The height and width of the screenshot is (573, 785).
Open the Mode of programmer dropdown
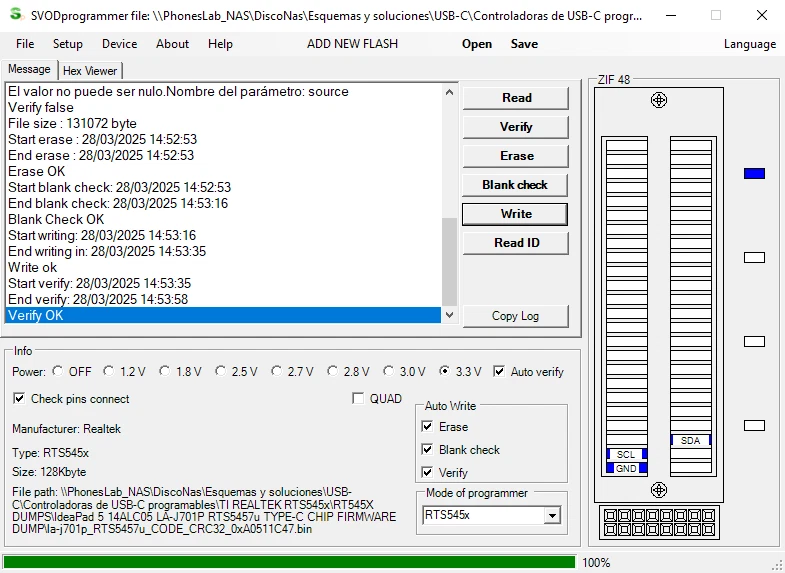[551, 515]
